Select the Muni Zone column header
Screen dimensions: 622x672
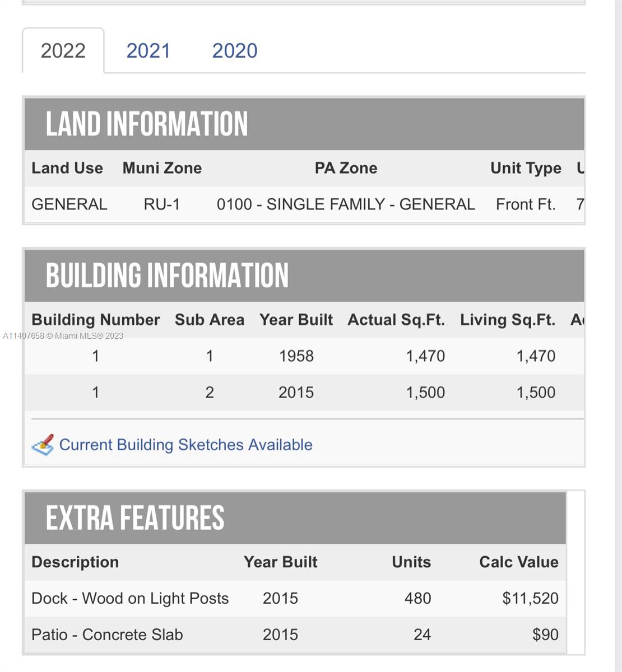coord(162,168)
